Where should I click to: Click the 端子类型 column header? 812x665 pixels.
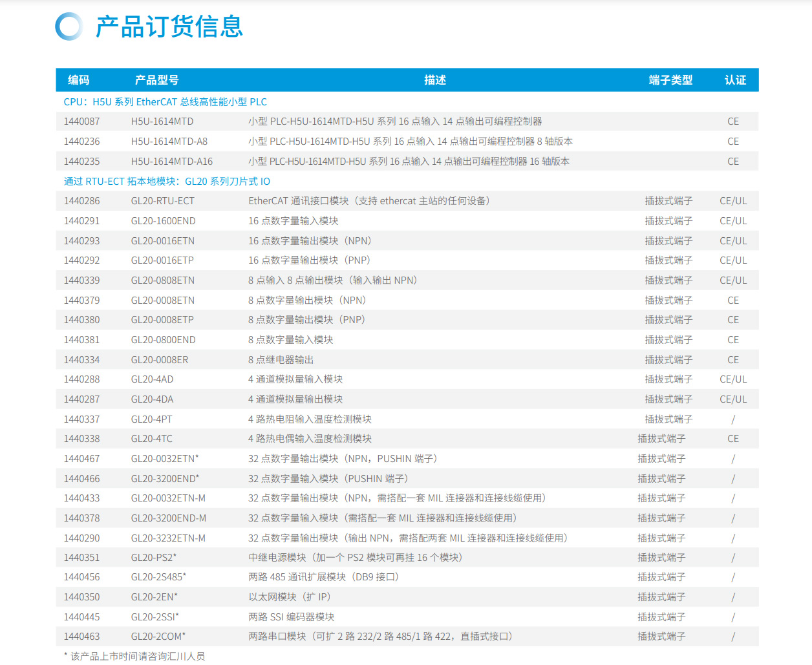click(670, 80)
